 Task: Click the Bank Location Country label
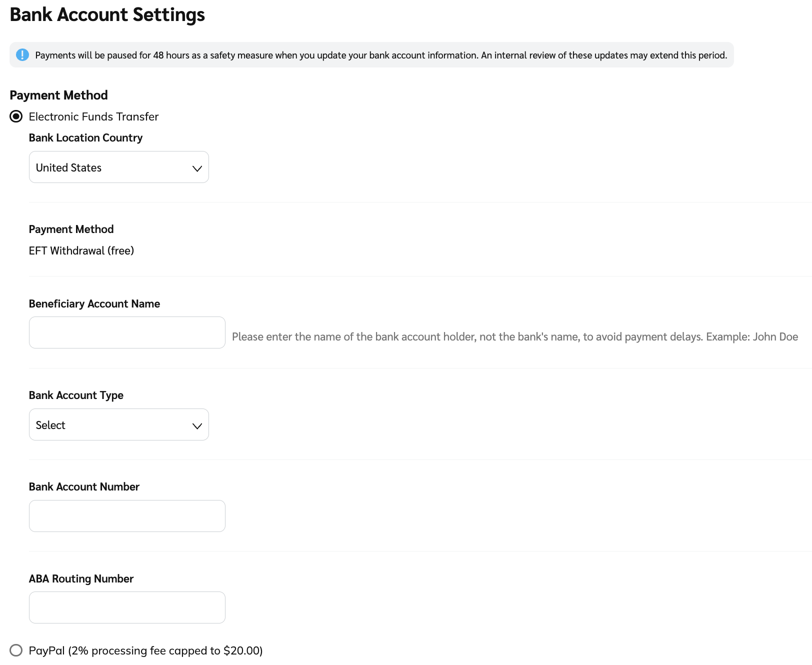[x=85, y=138]
